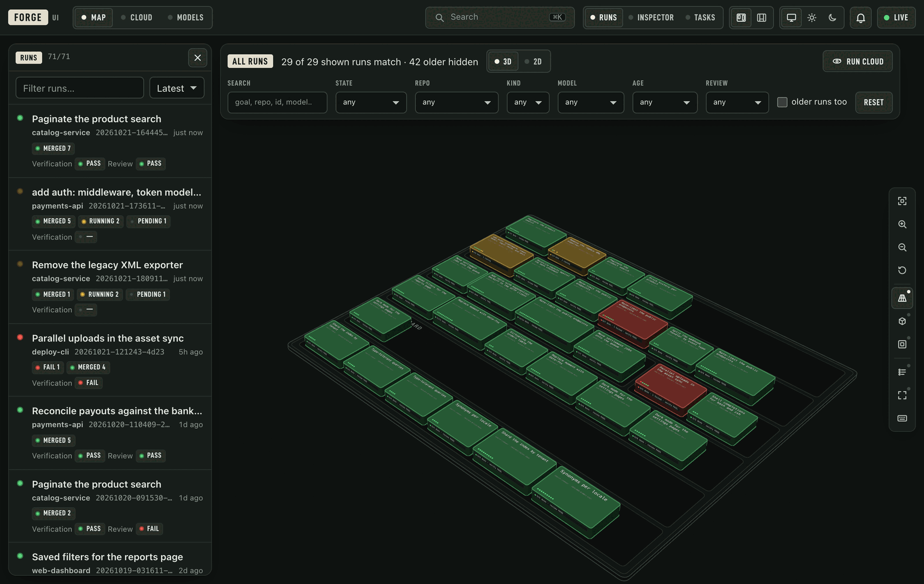Enable the older runs too checkbox

(x=783, y=102)
